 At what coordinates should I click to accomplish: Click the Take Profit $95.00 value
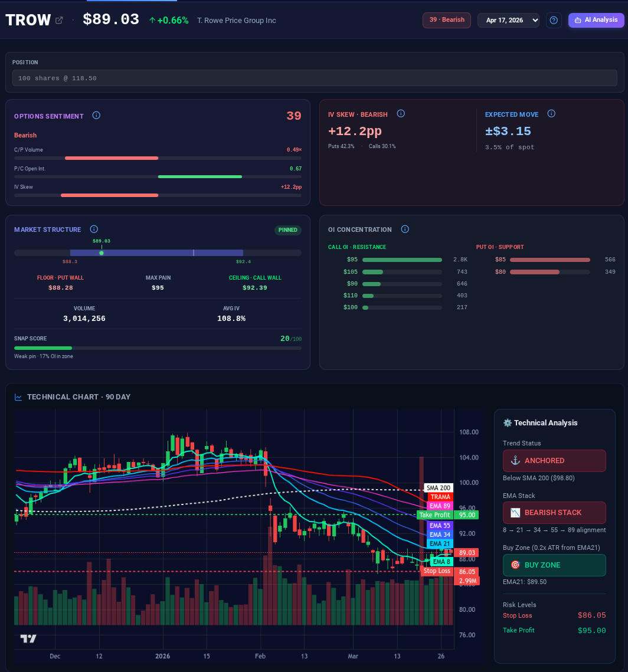point(591,631)
